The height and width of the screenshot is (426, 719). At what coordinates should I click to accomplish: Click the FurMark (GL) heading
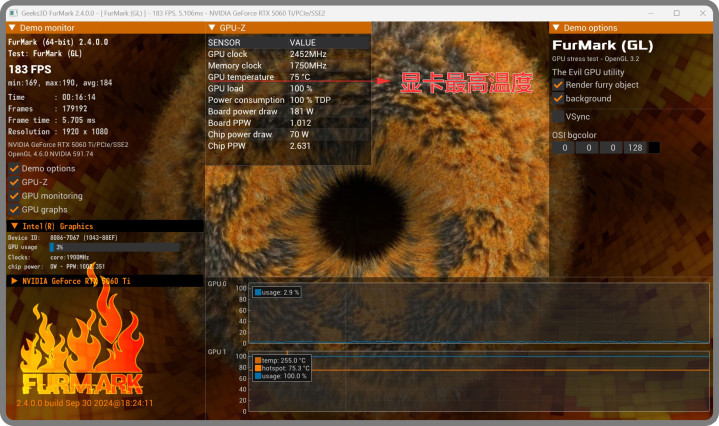(603, 45)
